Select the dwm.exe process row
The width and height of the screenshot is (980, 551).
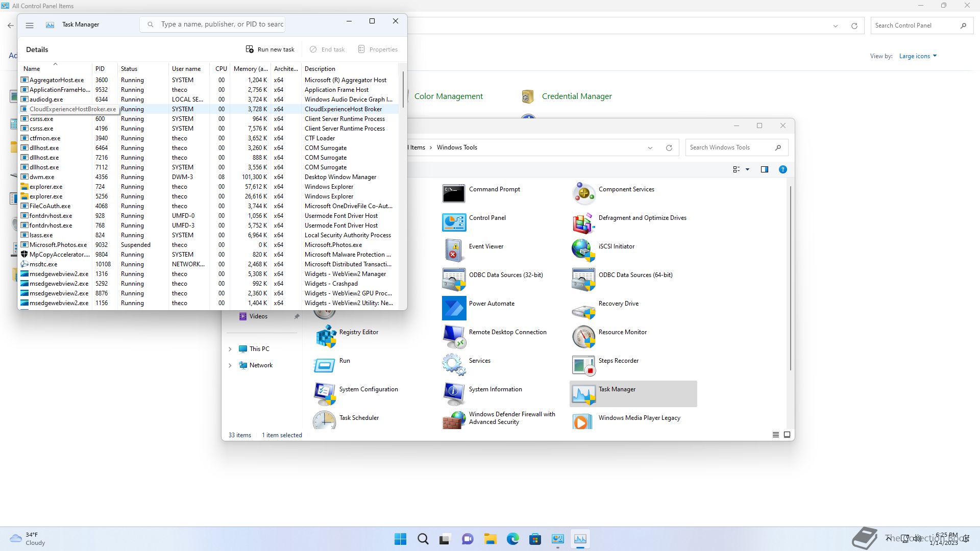point(209,177)
